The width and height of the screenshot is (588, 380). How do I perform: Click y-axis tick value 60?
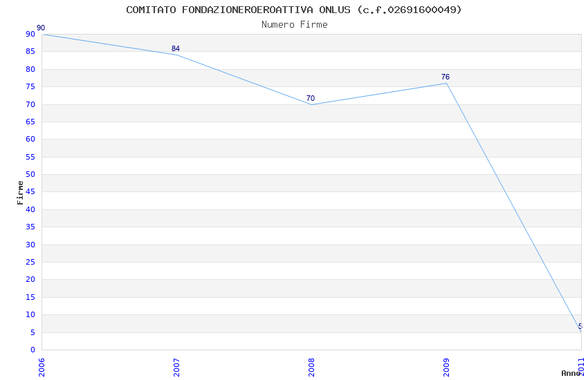pos(30,140)
